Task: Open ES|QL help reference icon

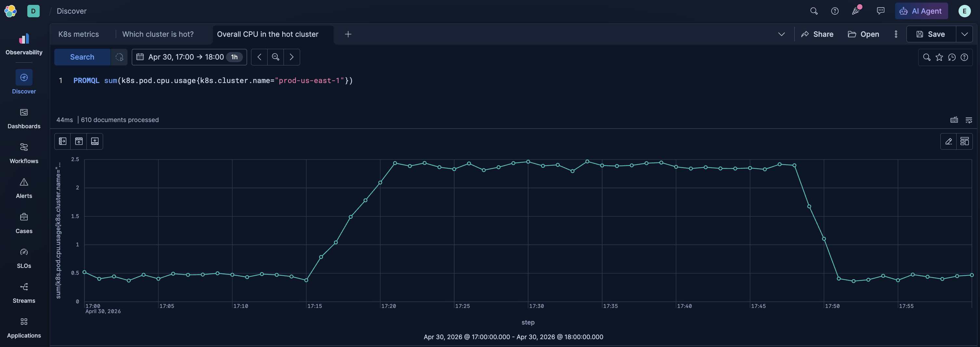Action: click(x=964, y=57)
